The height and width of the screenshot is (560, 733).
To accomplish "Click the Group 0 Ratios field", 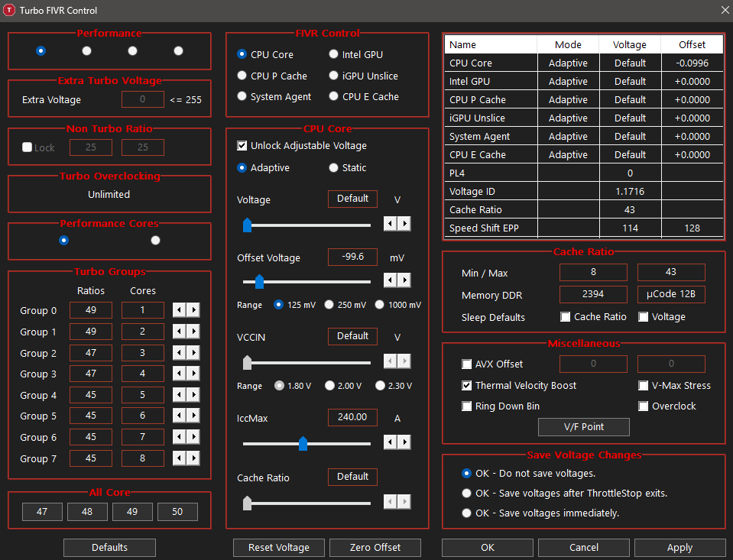I will click(91, 310).
